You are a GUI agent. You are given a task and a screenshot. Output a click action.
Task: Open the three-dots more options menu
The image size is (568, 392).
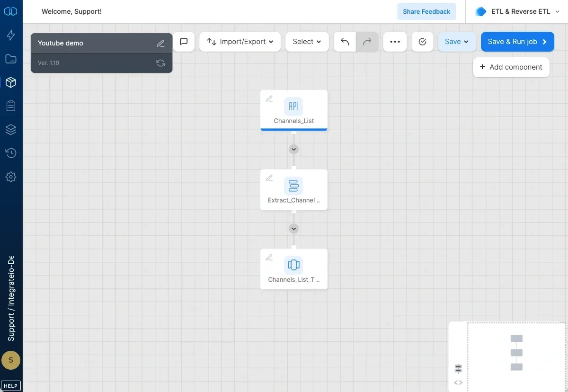point(395,42)
